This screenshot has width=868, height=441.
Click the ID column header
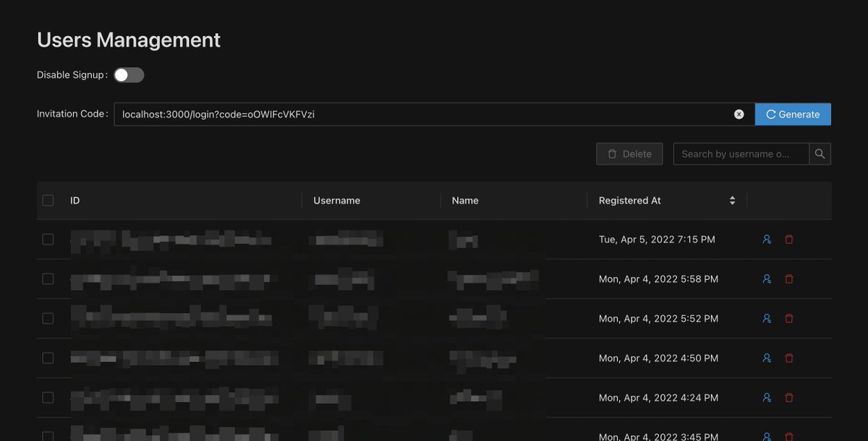(x=75, y=200)
